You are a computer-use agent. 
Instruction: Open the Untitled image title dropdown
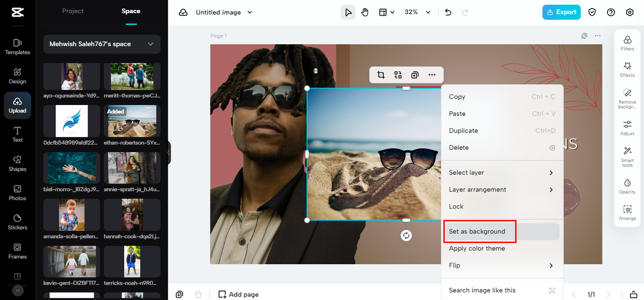(x=224, y=12)
